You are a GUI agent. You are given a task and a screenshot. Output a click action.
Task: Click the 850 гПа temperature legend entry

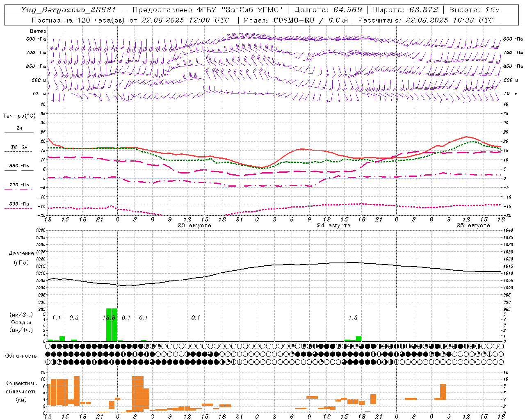point(19,166)
